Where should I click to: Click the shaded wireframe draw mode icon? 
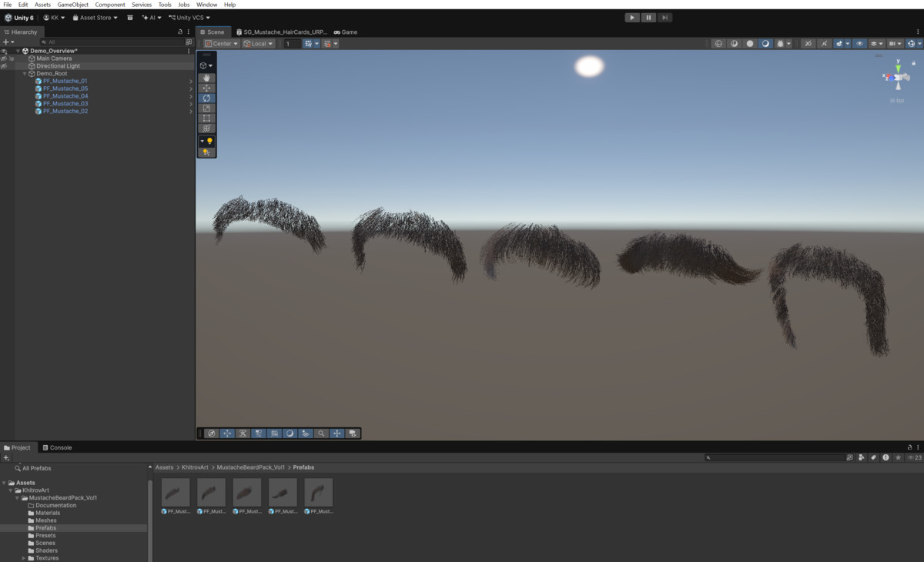pyautogui.click(x=735, y=44)
